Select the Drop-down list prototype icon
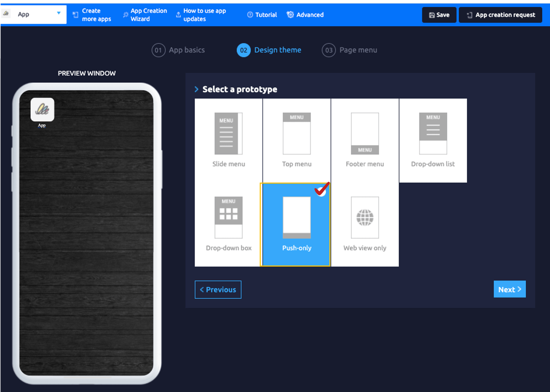The width and height of the screenshot is (550, 392). 433,133
